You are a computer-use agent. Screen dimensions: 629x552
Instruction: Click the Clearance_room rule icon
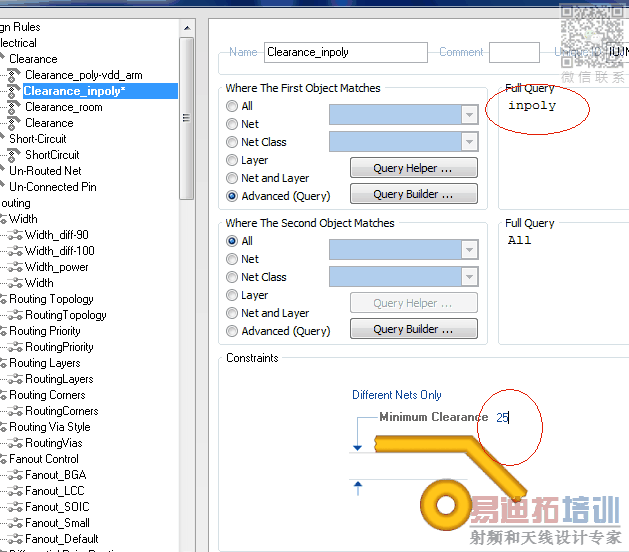point(14,107)
